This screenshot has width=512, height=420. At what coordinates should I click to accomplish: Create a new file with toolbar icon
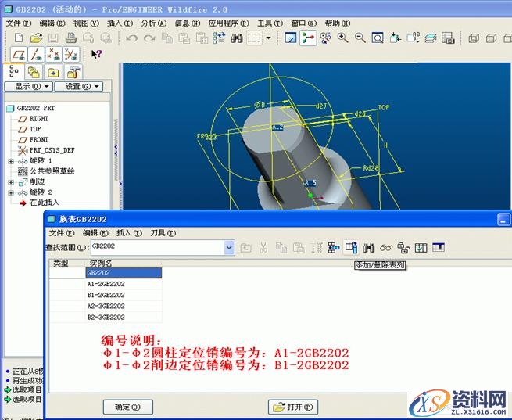(x=19, y=38)
